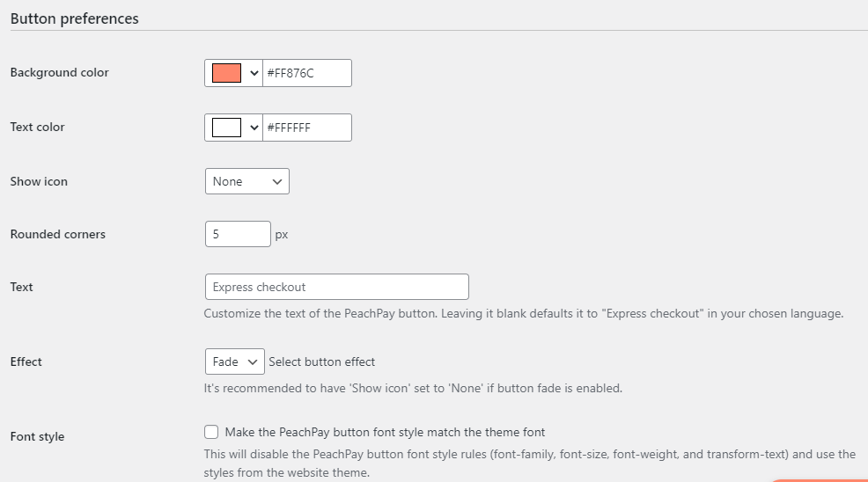Click the Effect setting label
The height and width of the screenshot is (482, 868).
(x=26, y=361)
